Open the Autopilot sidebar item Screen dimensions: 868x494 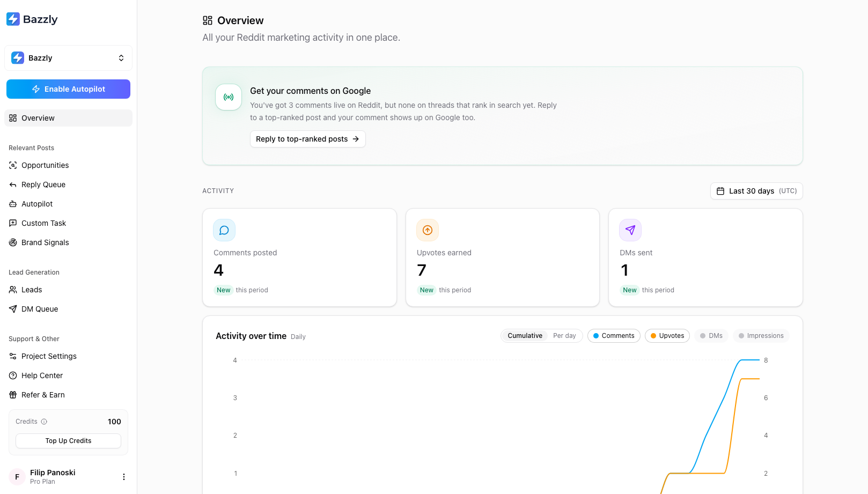[68, 204]
